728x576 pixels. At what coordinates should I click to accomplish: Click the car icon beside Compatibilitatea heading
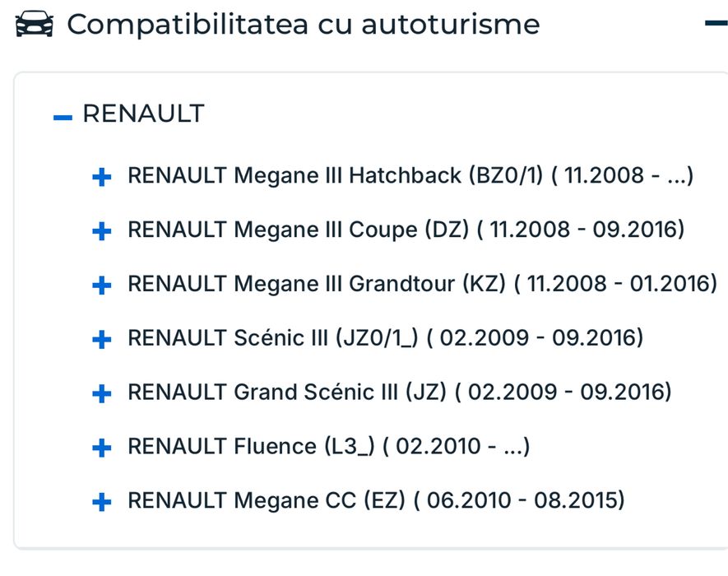click(35, 25)
